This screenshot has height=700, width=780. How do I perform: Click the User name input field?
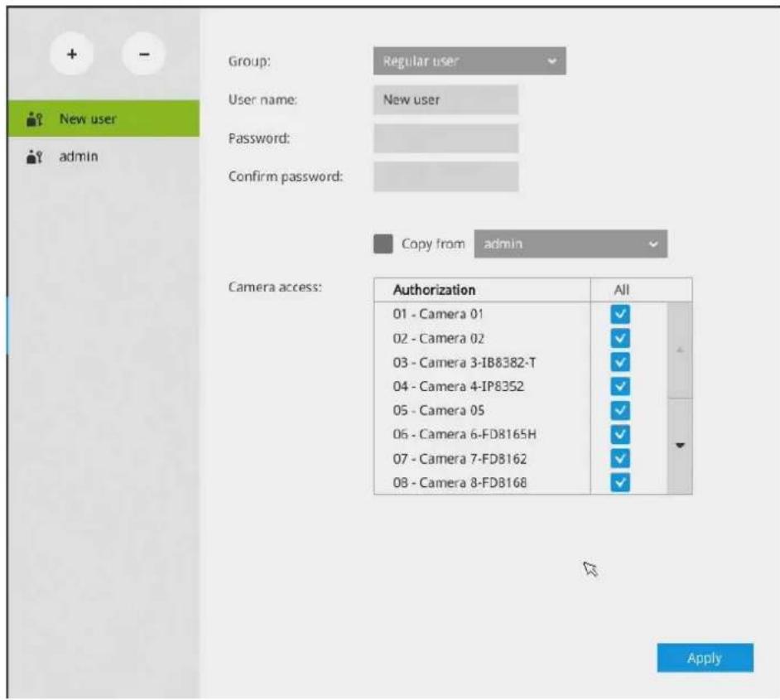(445, 99)
